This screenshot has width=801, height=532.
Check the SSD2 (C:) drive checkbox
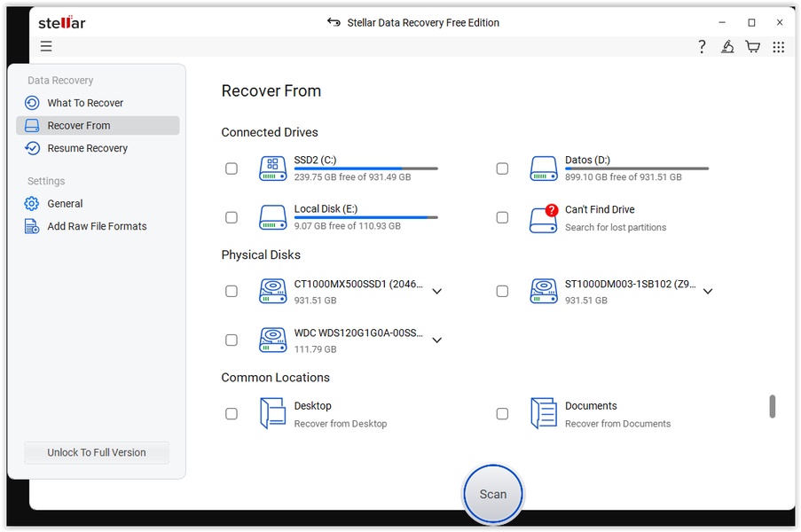pyautogui.click(x=232, y=168)
